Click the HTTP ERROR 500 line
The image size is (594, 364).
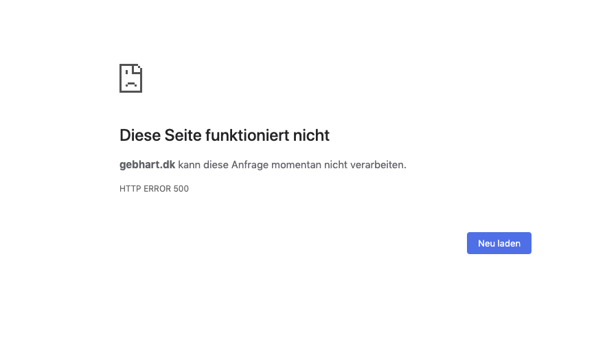point(154,189)
